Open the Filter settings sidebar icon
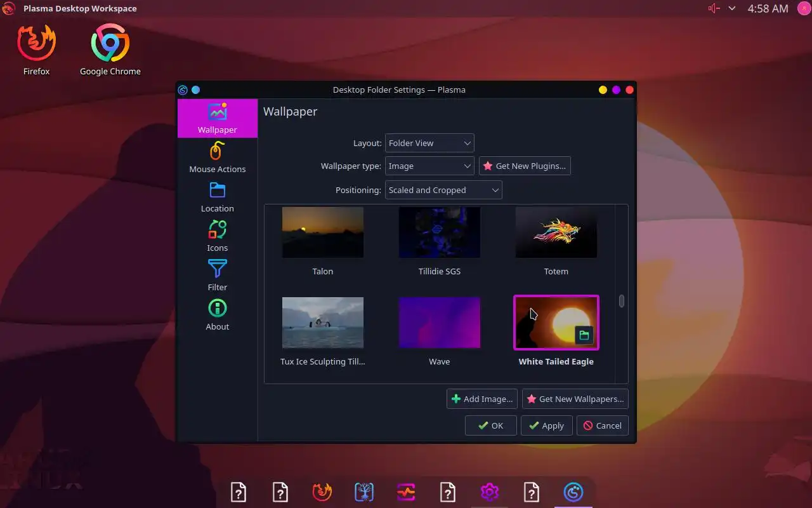This screenshot has width=812, height=508. [x=217, y=269]
